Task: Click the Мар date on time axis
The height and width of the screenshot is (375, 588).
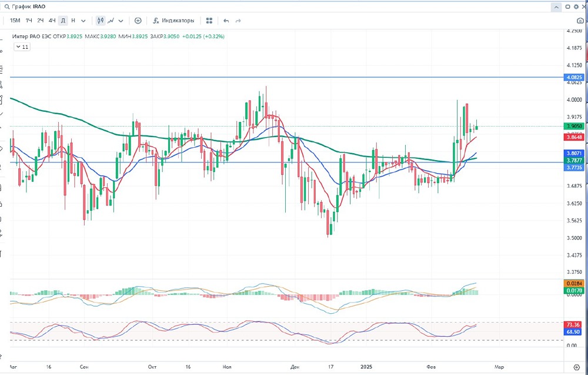Action: [499, 366]
